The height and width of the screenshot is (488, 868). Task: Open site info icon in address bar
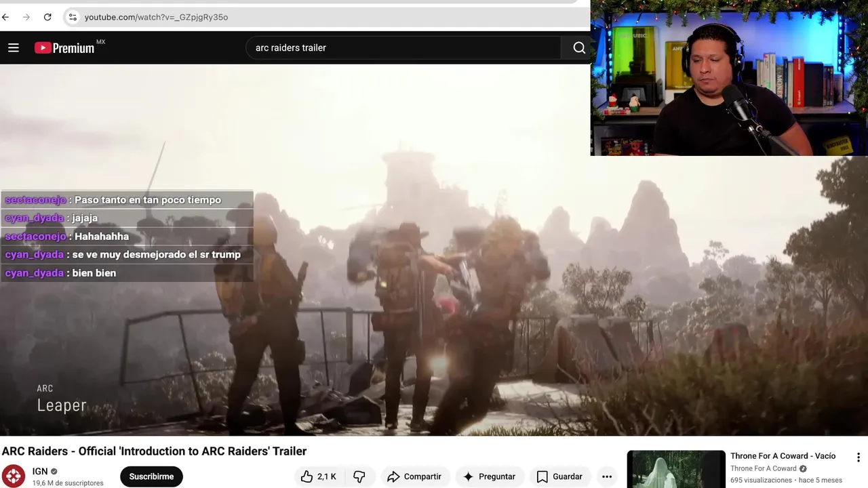(73, 17)
